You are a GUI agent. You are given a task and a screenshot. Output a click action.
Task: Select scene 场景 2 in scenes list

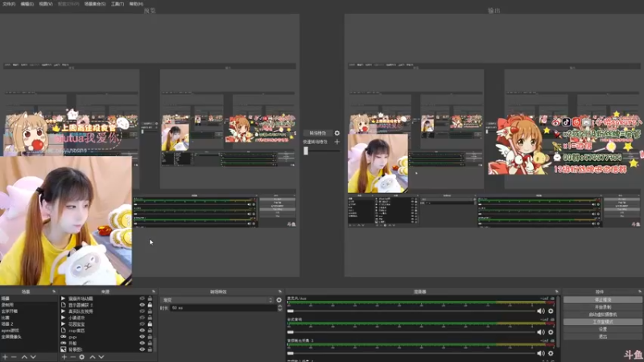29,324
